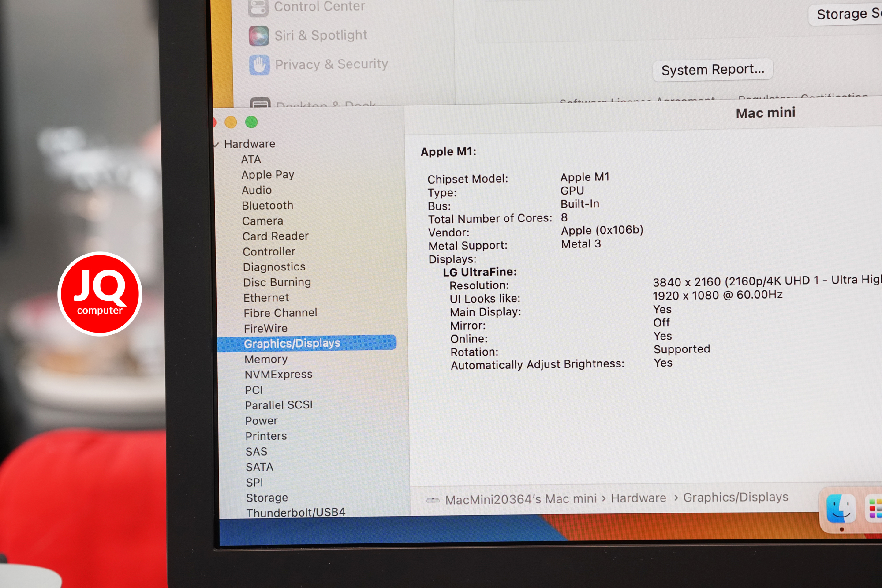Click the LG UltraFine display heading

480,272
